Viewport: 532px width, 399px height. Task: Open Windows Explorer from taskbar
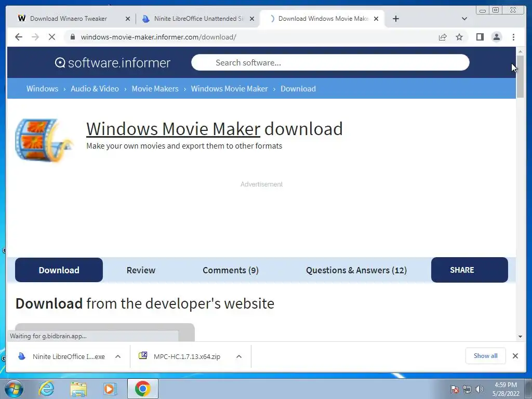click(78, 389)
